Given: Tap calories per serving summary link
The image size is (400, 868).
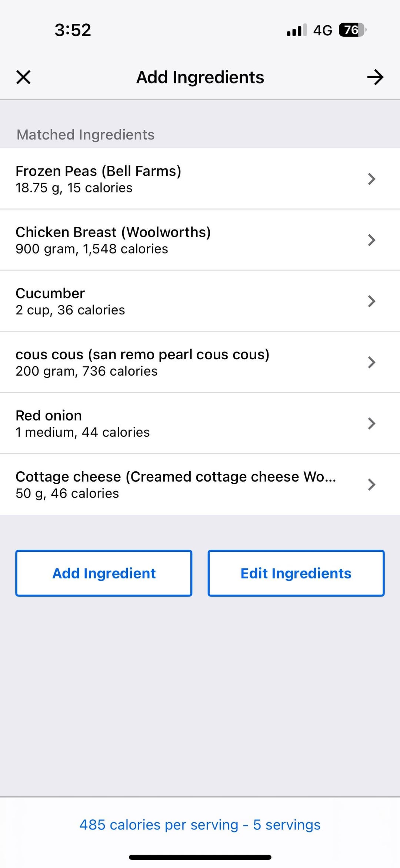Looking at the screenshot, I should pyautogui.click(x=200, y=825).
